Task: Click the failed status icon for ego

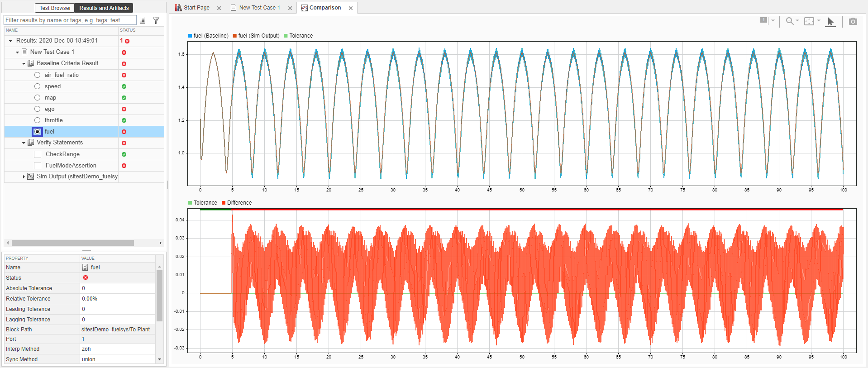Action: click(124, 109)
